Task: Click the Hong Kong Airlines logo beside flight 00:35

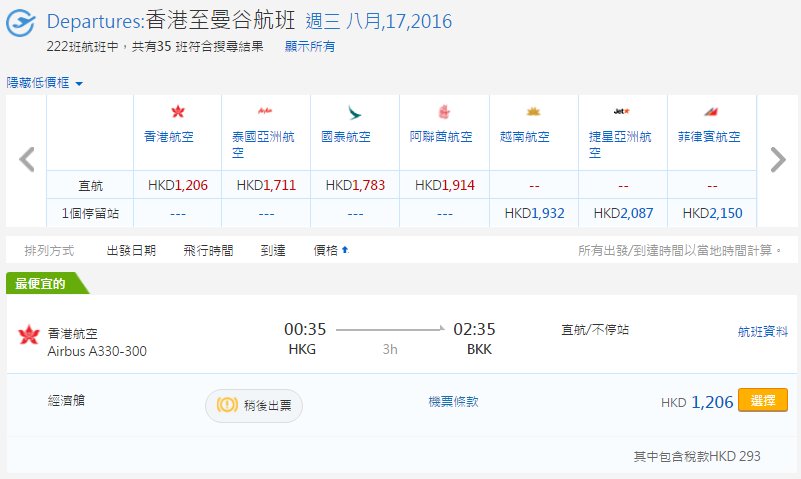Action: (29, 334)
